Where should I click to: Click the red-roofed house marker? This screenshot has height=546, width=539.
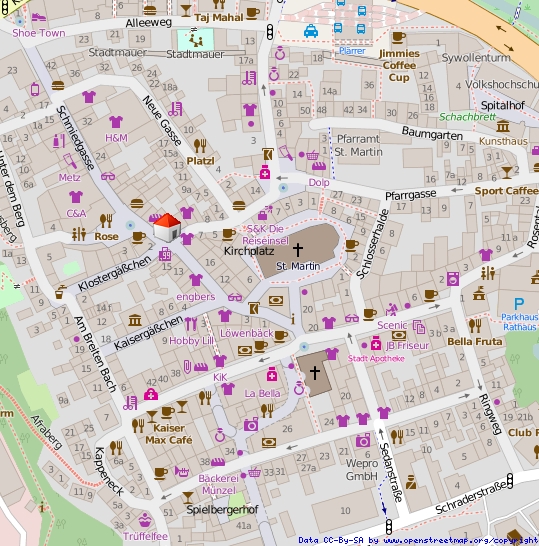tap(167, 227)
